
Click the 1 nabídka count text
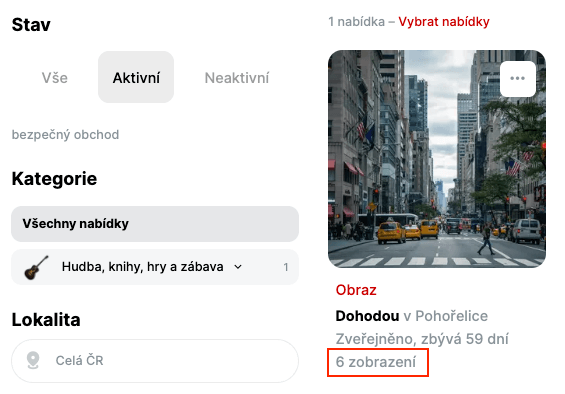coord(356,22)
